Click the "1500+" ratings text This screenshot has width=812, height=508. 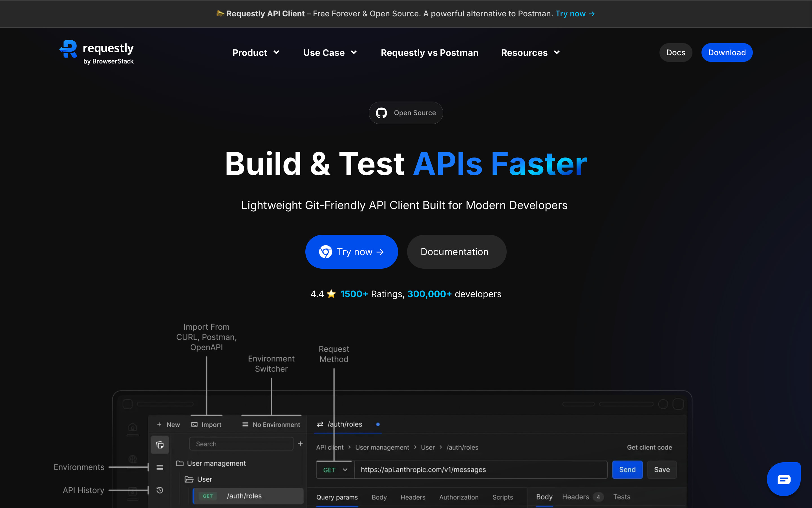coord(354,294)
